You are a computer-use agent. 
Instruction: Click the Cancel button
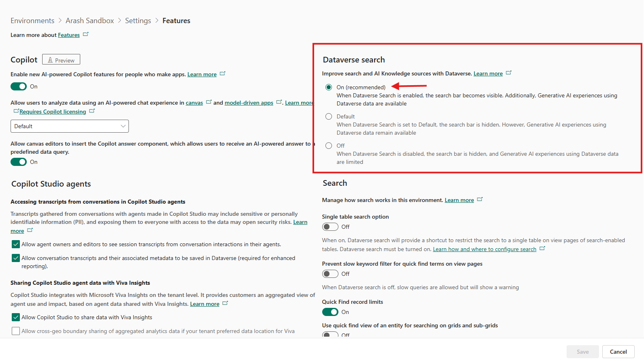pos(618,352)
